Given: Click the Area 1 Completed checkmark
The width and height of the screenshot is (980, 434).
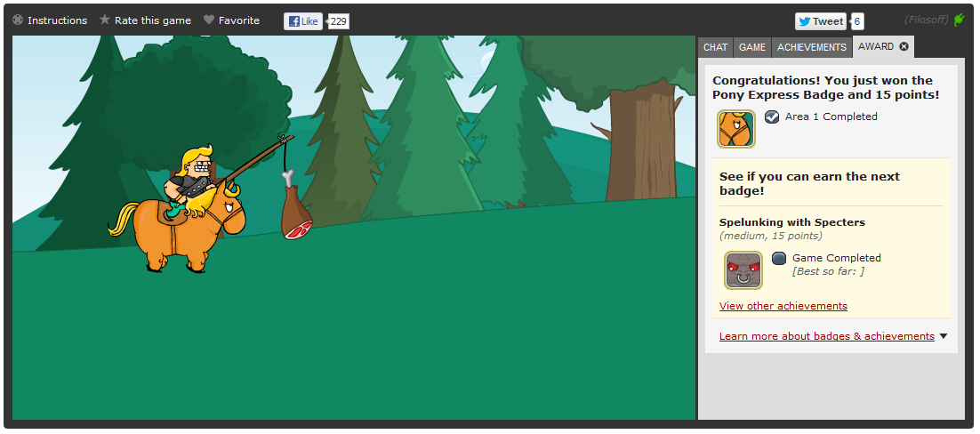Looking at the screenshot, I should (772, 117).
